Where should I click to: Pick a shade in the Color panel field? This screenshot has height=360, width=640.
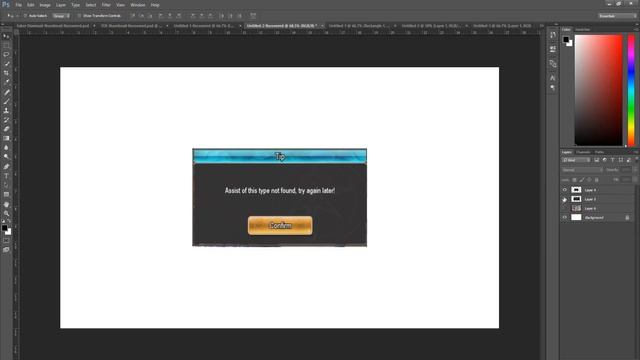599,90
